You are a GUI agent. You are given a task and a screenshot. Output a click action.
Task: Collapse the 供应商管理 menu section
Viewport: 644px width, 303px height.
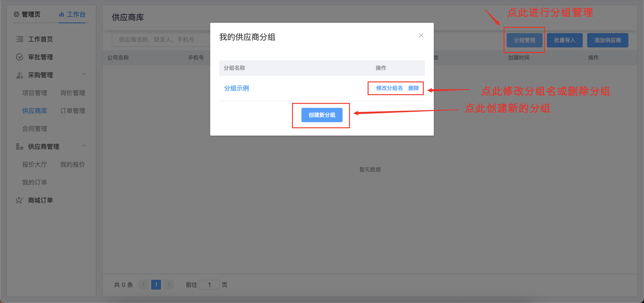(84, 146)
